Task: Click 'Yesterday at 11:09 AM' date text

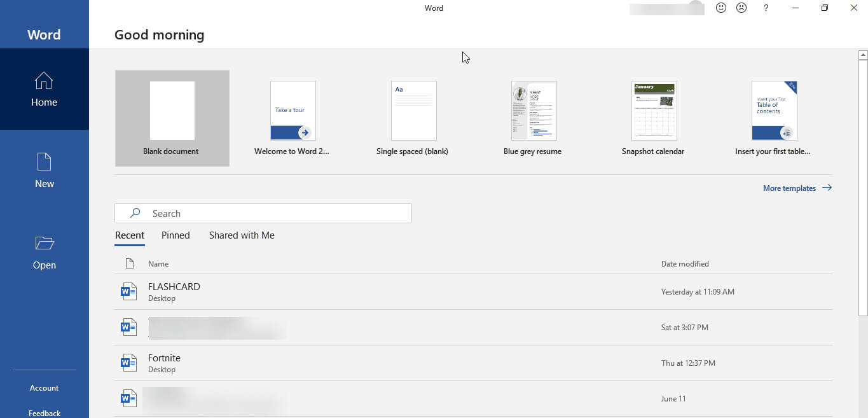Action: click(698, 292)
